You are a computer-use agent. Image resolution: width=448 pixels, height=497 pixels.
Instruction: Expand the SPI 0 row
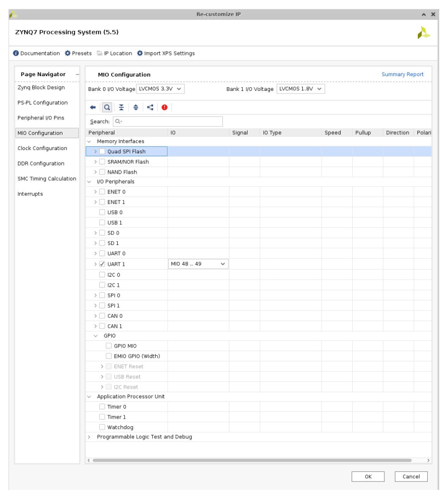click(95, 295)
